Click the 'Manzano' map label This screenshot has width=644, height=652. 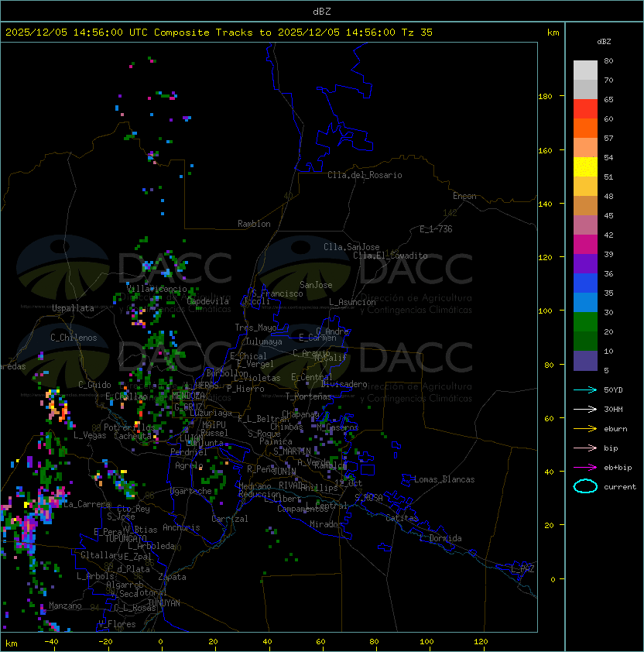coord(65,606)
